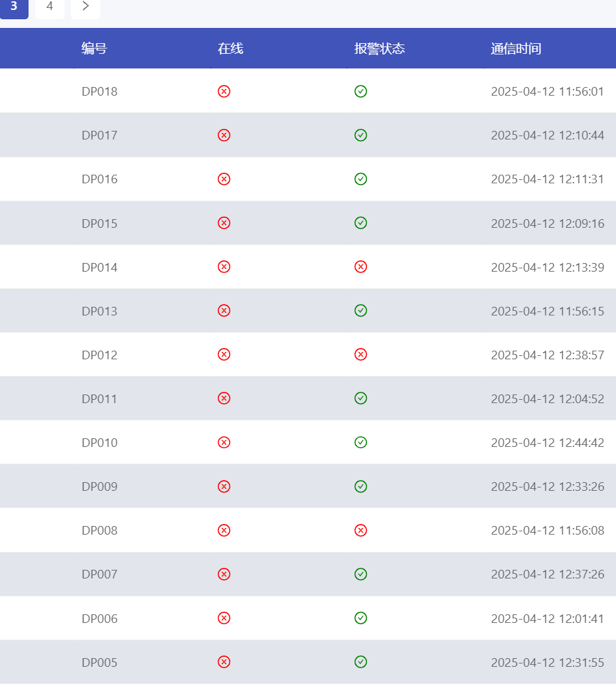Screen dimensions: 616x698
Task: Click the offline icon for DP018
Action: pos(224,91)
